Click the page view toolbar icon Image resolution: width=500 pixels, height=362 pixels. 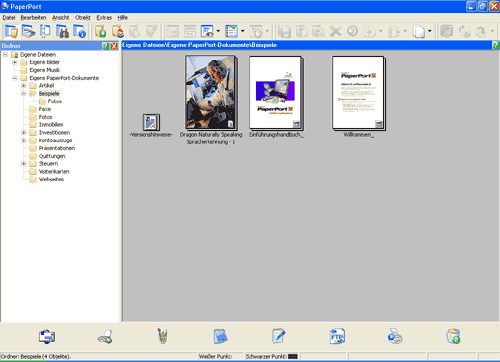[x=45, y=32]
